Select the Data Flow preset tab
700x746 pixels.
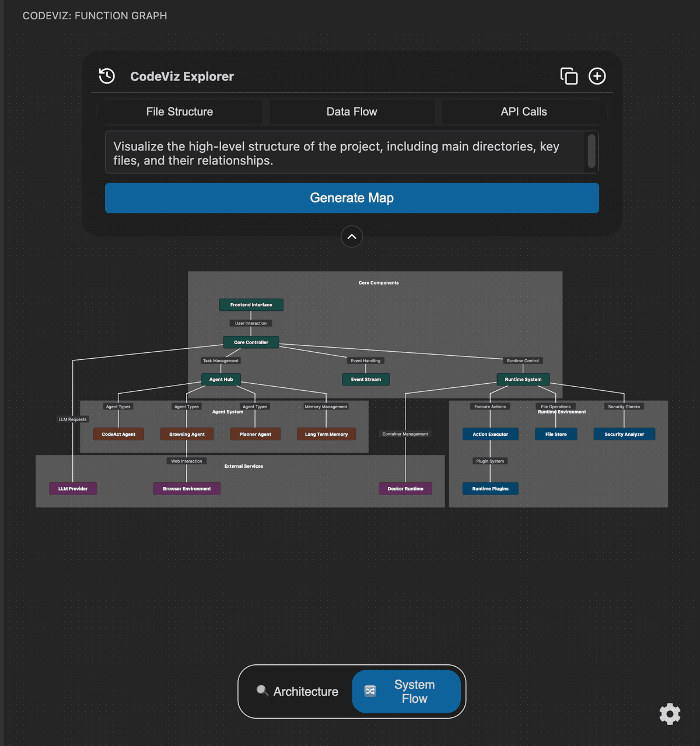352,111
